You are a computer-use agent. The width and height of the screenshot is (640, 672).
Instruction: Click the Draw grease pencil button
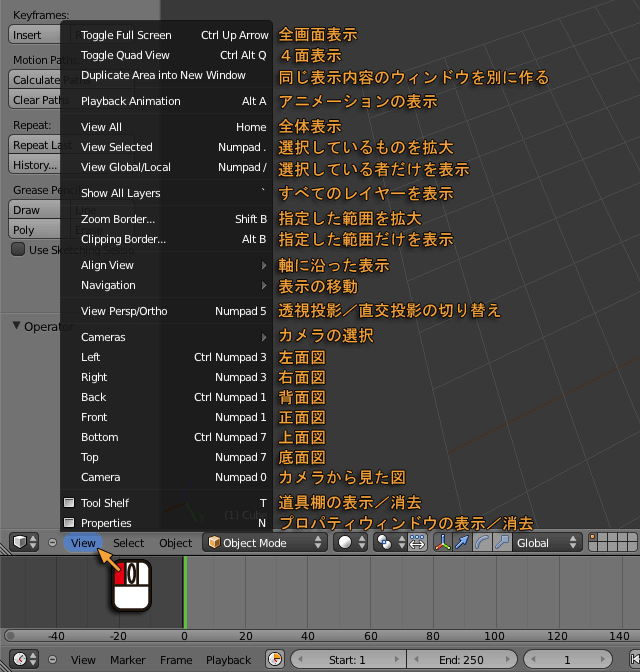[33, 210]
